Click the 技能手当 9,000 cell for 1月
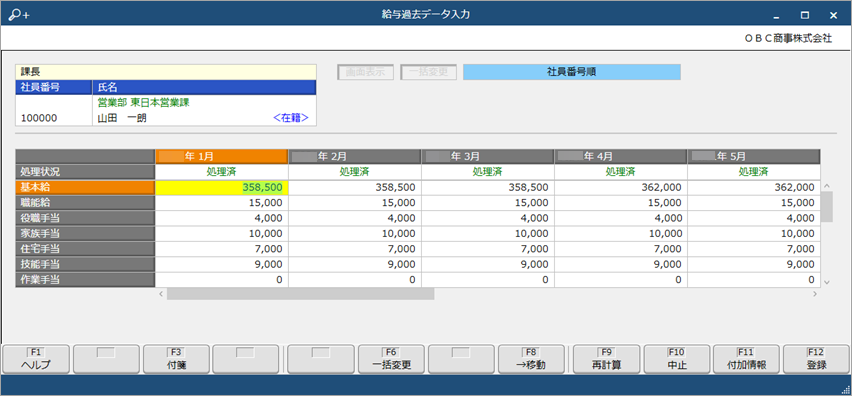The height and width of the screenshot is (396, 852). click(222, 265)
